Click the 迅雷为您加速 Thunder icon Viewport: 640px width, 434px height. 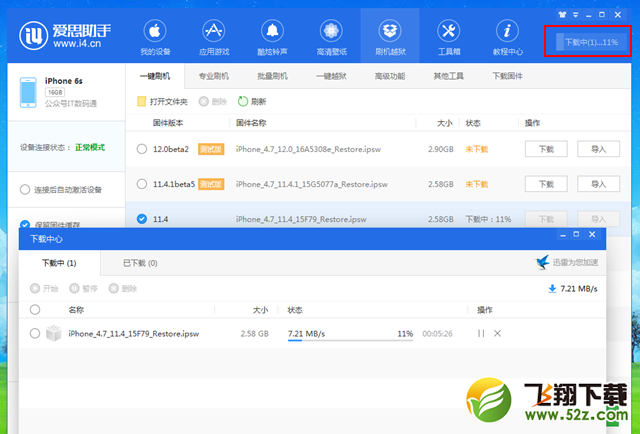[542, 262]
